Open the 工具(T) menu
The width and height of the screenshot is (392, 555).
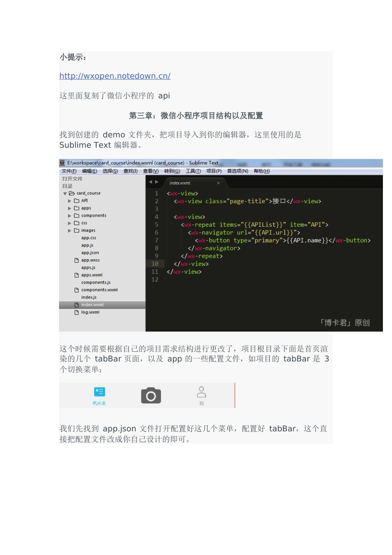click(193, 171)
